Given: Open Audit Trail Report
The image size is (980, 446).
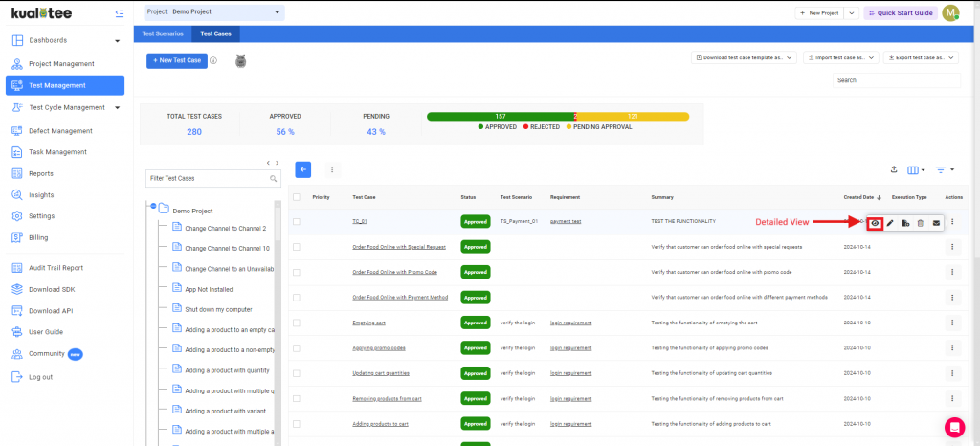Looking at the screenshot, I should click(x=56, y=268).
